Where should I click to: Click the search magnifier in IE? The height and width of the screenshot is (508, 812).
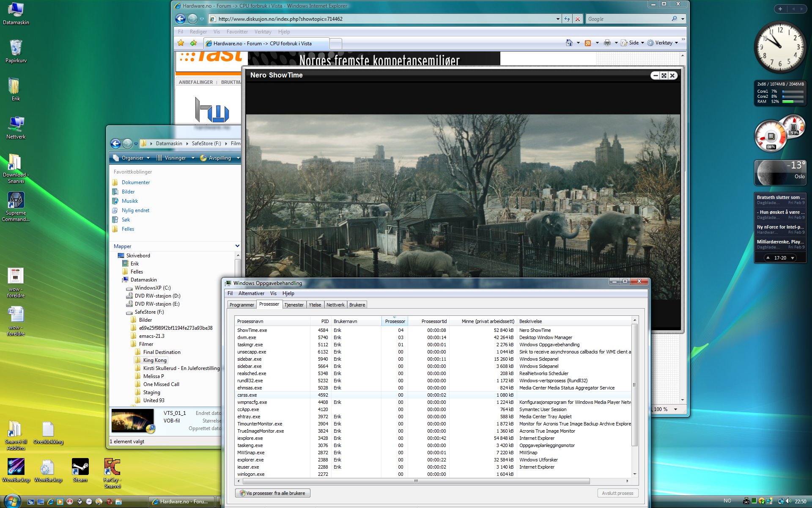(674, 19)
